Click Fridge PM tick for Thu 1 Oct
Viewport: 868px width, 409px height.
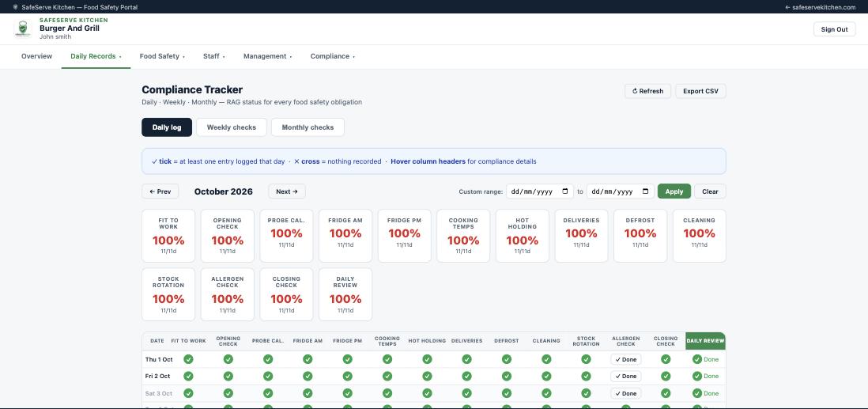point(348,359)
